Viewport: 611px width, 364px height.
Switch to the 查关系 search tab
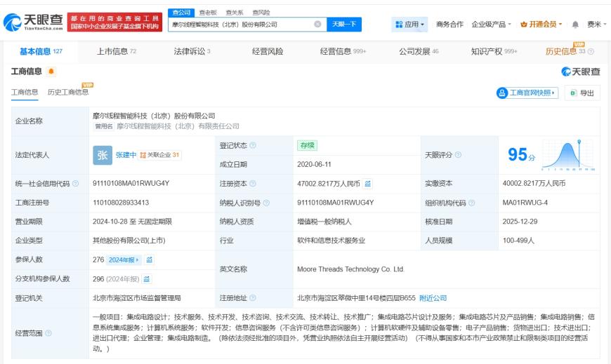tap(235, 13)
